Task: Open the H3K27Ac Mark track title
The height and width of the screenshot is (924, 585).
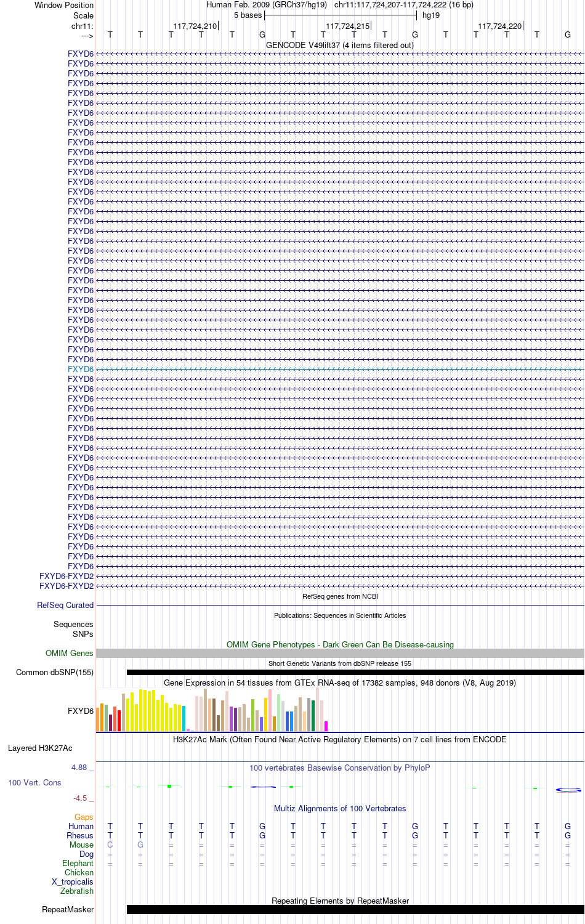Action: click(x=340, y=739)
